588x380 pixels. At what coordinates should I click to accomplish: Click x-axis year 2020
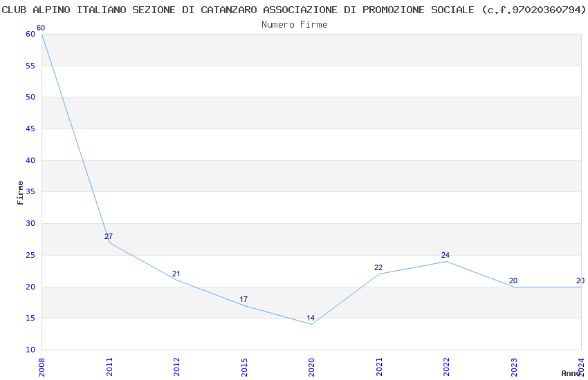(311, 367)
